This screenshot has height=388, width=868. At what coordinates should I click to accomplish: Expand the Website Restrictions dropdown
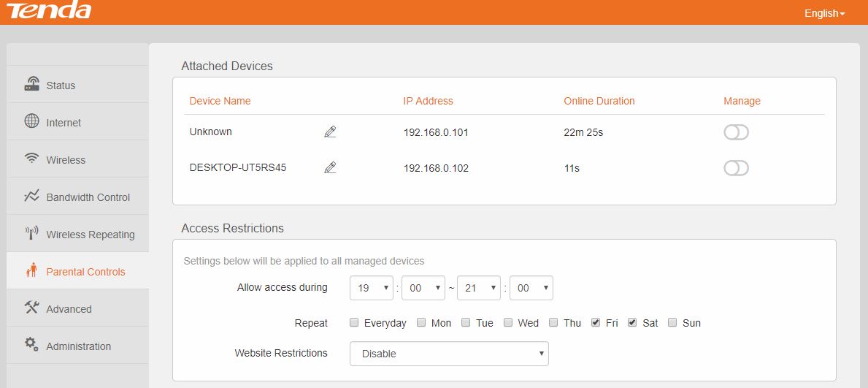449,354
